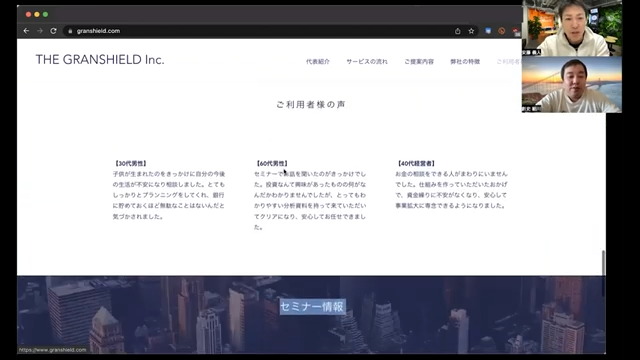
Task: Click the browser back arrow
Action: (x=27, y=31)
